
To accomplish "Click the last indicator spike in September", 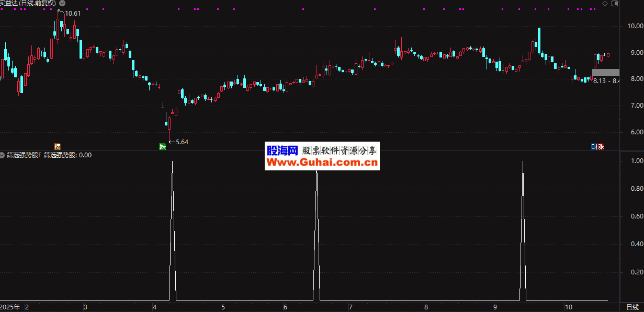I will [x=523, y=230].
